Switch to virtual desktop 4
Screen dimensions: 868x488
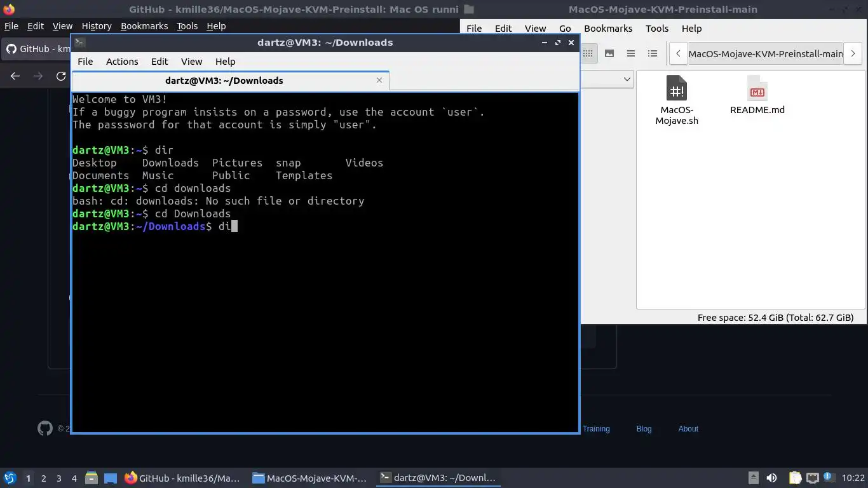click(x=74, y=478)
